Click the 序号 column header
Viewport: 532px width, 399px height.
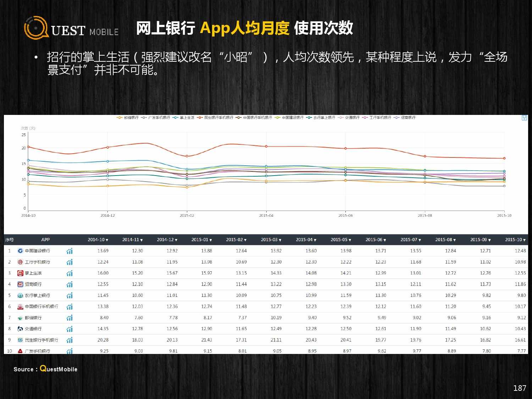[x=10, y=240]
